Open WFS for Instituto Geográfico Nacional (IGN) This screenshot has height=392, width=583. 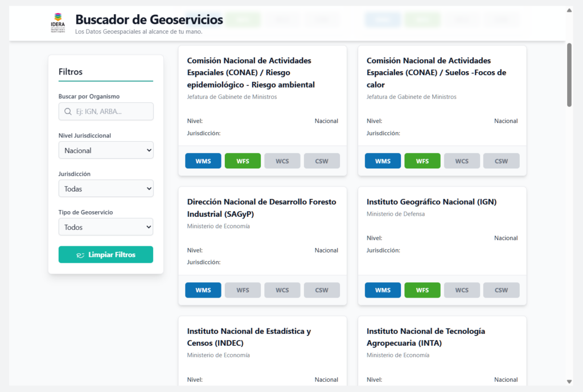point(422,290)
